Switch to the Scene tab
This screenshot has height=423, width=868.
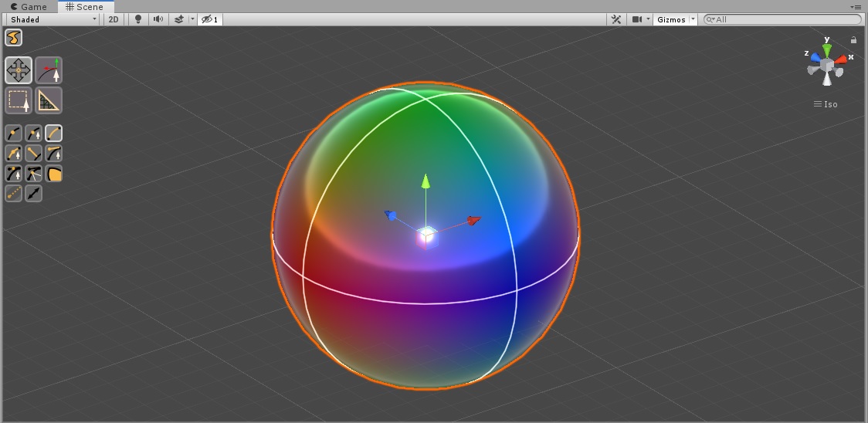click(85, 7)
